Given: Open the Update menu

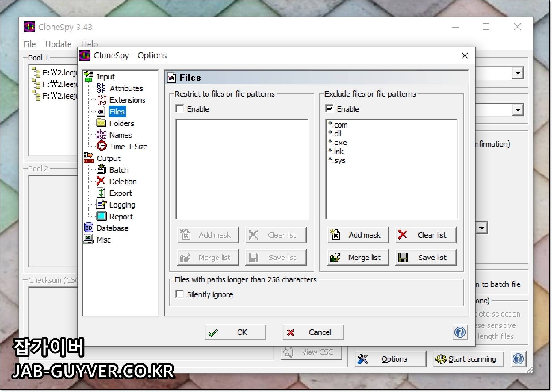Looking at the screenshot, I should point(58,44).
